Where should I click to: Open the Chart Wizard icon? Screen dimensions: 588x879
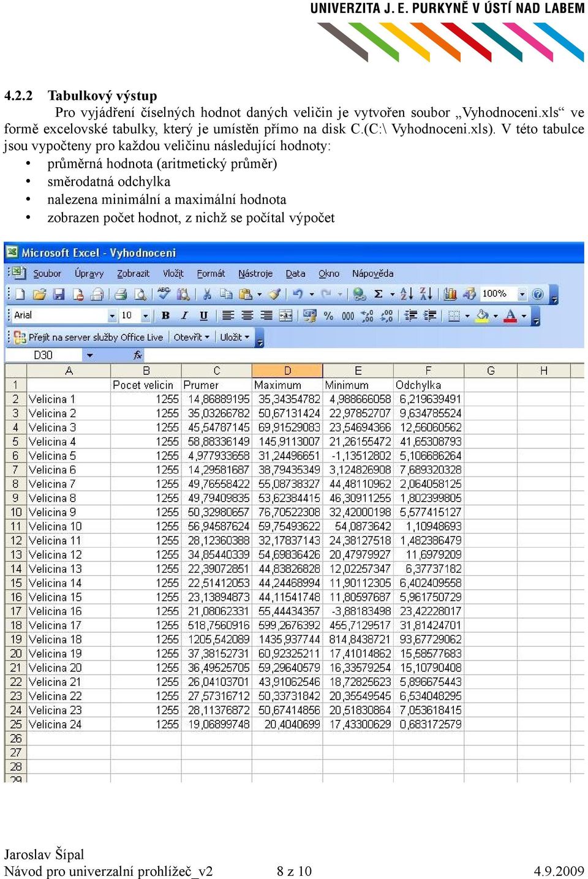click(450, 295)
